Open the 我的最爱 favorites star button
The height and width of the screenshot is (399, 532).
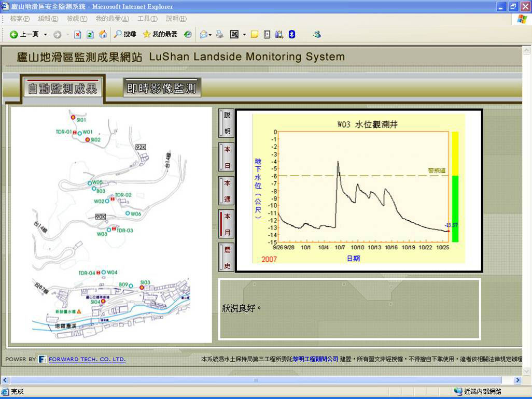(x=160, y=34)
